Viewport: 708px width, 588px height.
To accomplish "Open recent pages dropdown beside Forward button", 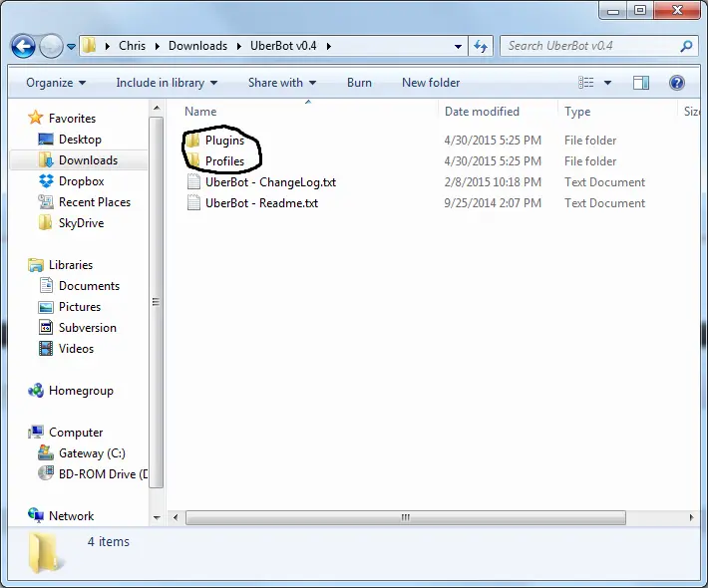I will click(71, 46).
